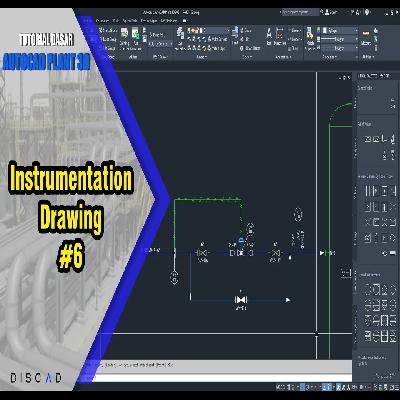Open the ByLayer lineweight dropdown in Properties
400x400 pixels.
point(340,39)
